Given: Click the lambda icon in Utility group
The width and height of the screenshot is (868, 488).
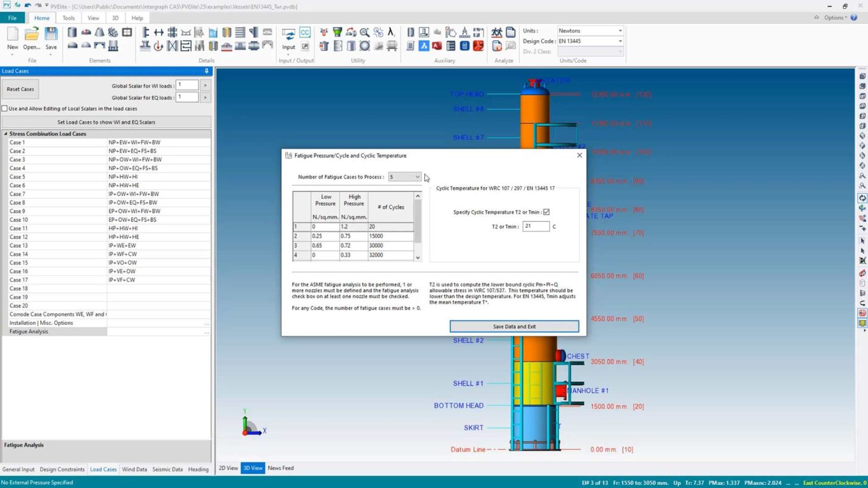Looking at the screenshot, I should pyautogui.click(x=391, y=32).
